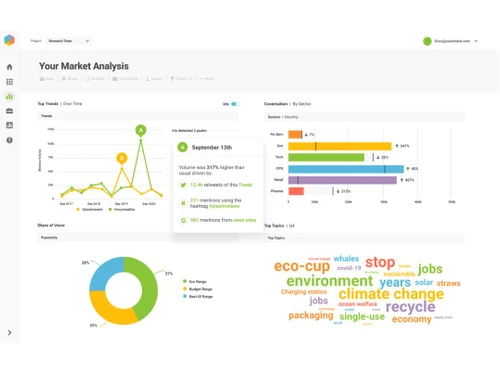
Task: Open the help icon in sidebar
Action: [10, 140]
